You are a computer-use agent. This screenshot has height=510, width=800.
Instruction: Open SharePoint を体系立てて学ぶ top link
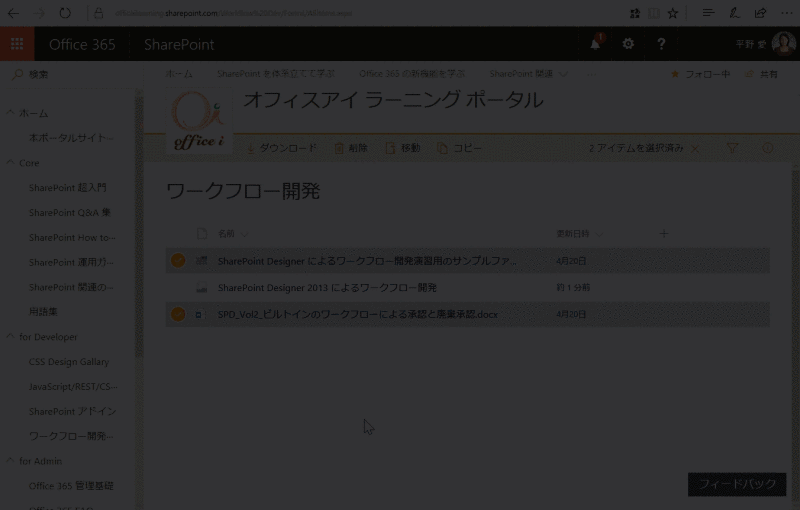pyautogui.click(x=276, y=74)
